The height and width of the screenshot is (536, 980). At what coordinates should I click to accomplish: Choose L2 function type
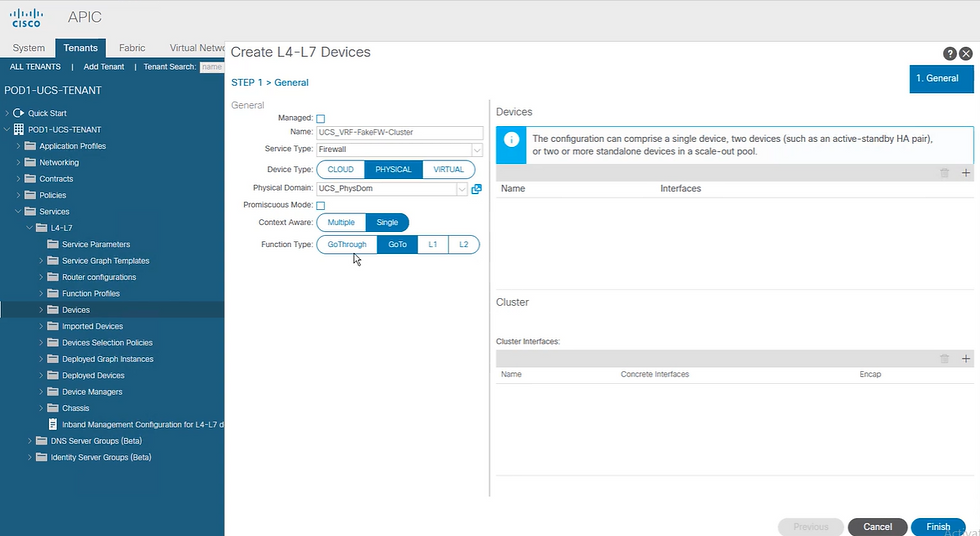pyautogui.click(x=463, y=244)
